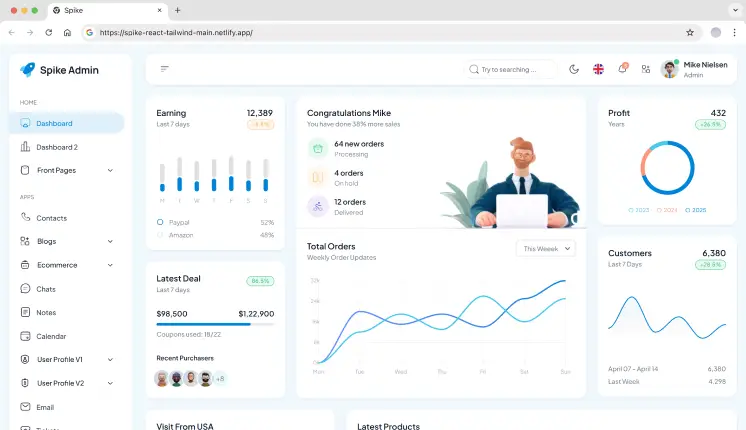This screenshot has width=746, height=430.
Task: Click the User Profile V1 icon
Action: (25, 359)
